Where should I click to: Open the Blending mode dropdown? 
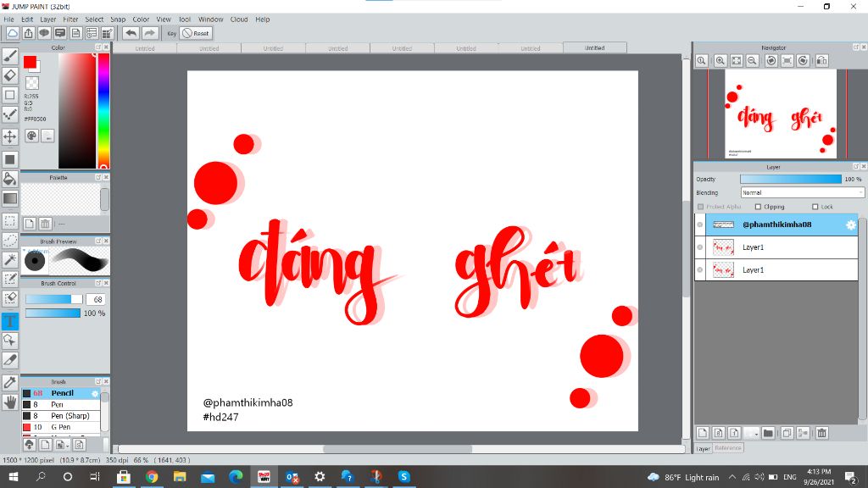pyautogui.click(x=802, y=192)
